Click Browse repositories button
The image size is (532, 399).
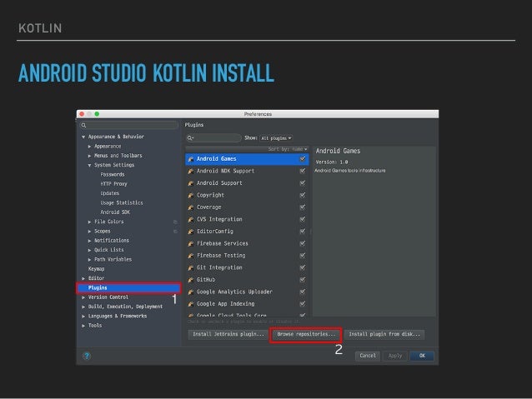[306, 334]
